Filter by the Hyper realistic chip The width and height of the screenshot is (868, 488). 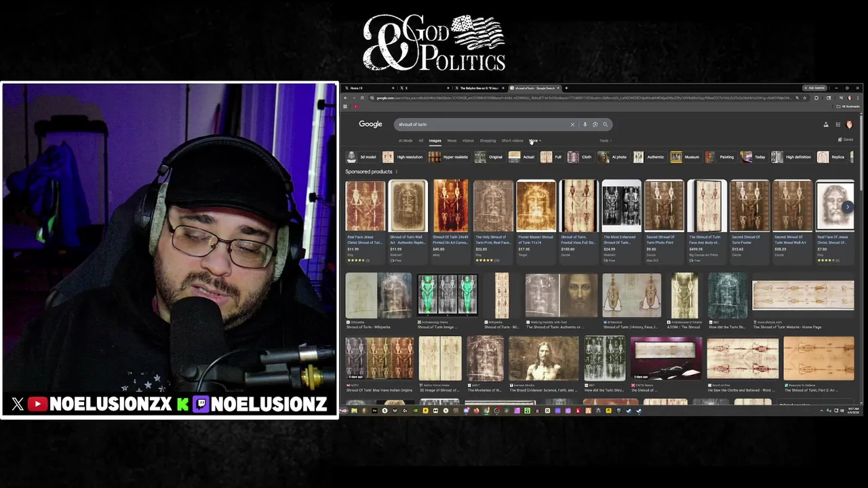click(x=449, y=157)
